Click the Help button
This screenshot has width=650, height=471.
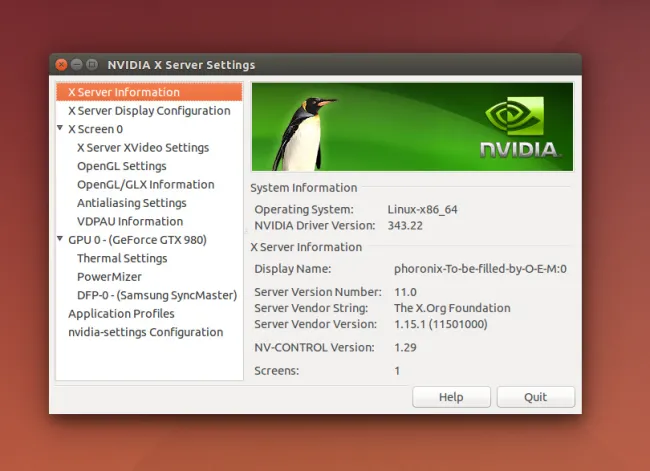coord(451,397)
